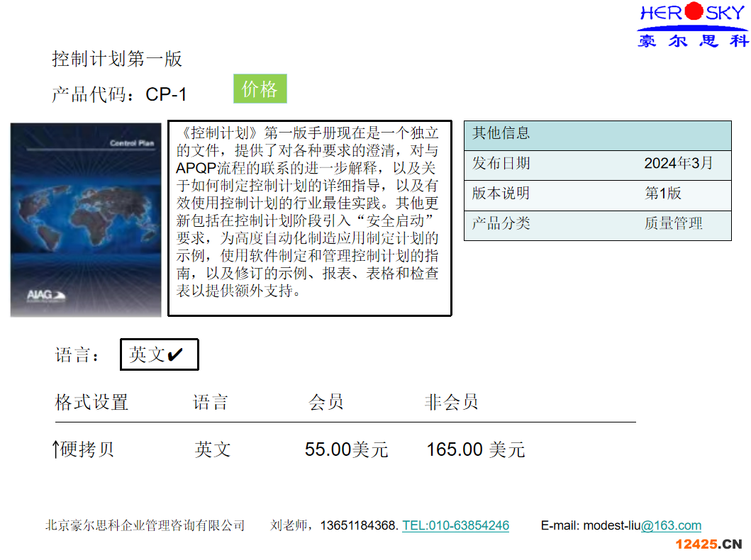
Task: Click the 版本说明 row label
Action: pos(501,194)
